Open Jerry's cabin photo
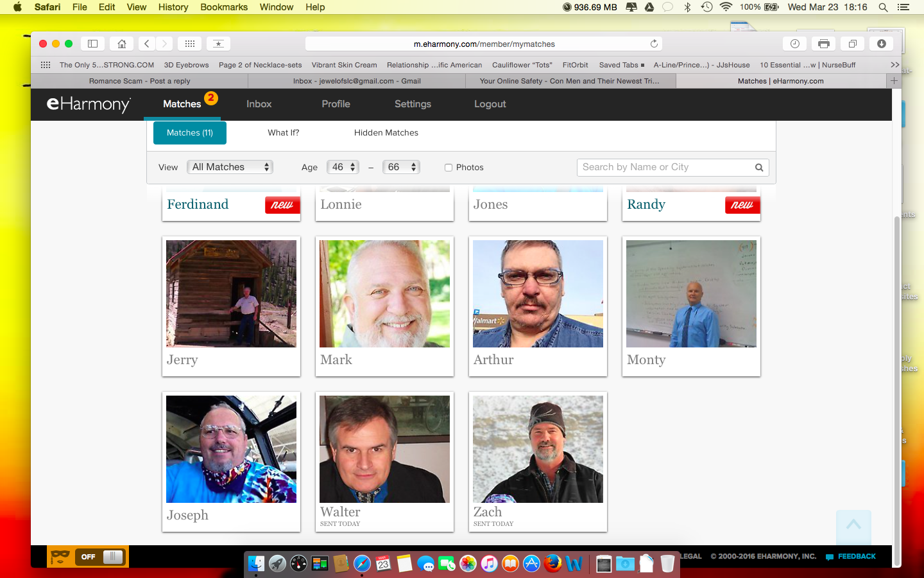Screen dimensions: 924x578 [231, 293]
